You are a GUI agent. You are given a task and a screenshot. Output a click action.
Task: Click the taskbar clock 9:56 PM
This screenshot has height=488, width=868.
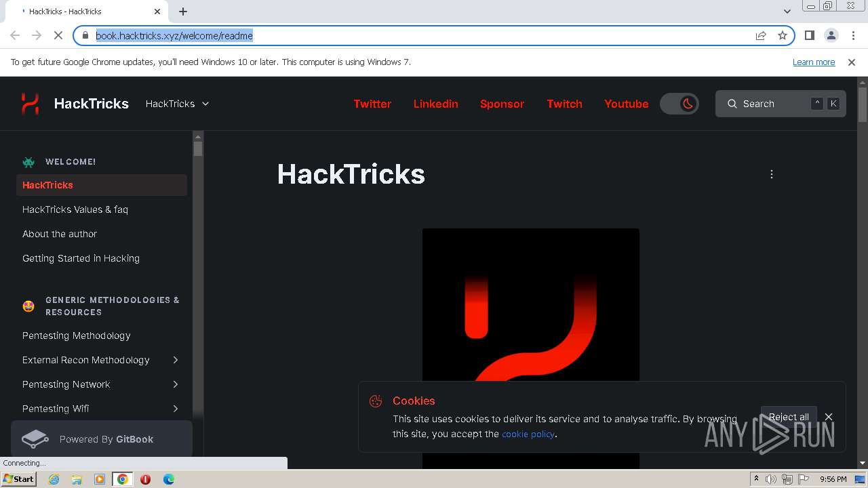click(833, 479)
